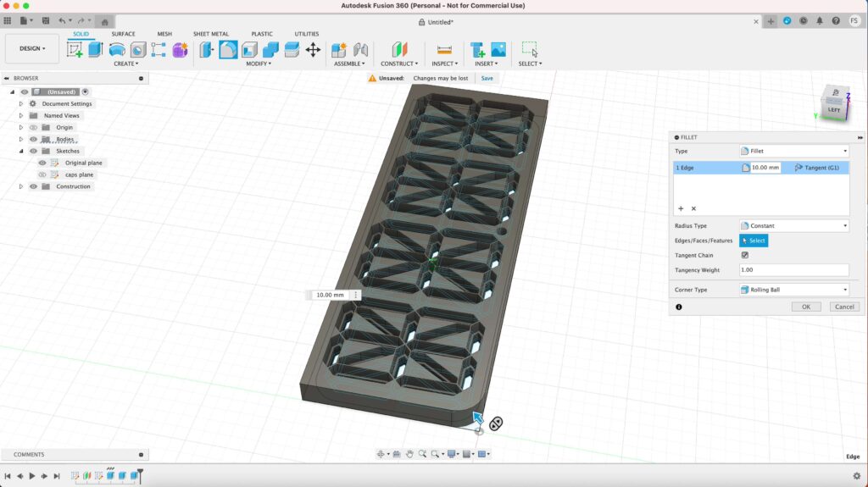Image resolution: width=868 pixels, height=487 pixels.
Task: Click the Shell tool in Modify
Action: point(249,50)
